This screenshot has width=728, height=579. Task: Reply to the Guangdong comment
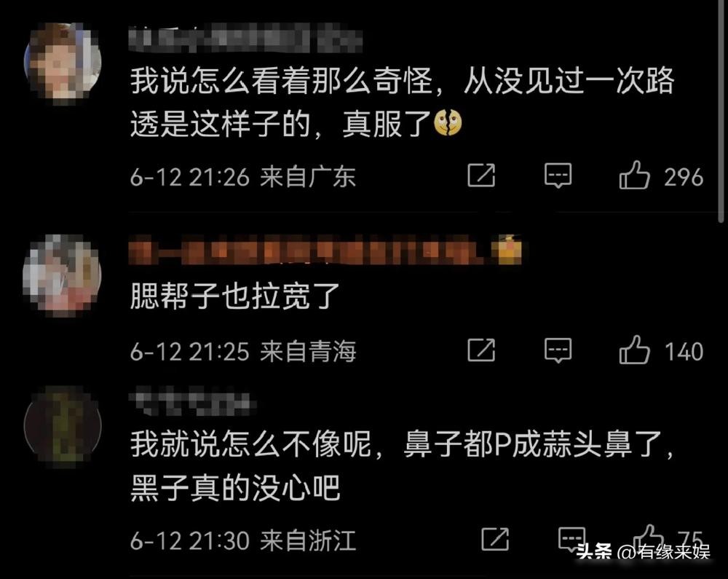558,175
